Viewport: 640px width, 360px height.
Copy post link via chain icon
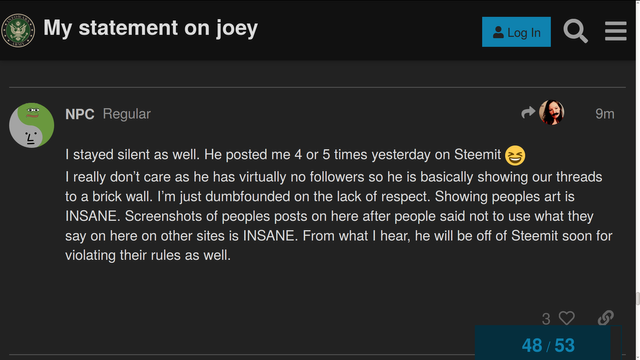coord(606,318)
